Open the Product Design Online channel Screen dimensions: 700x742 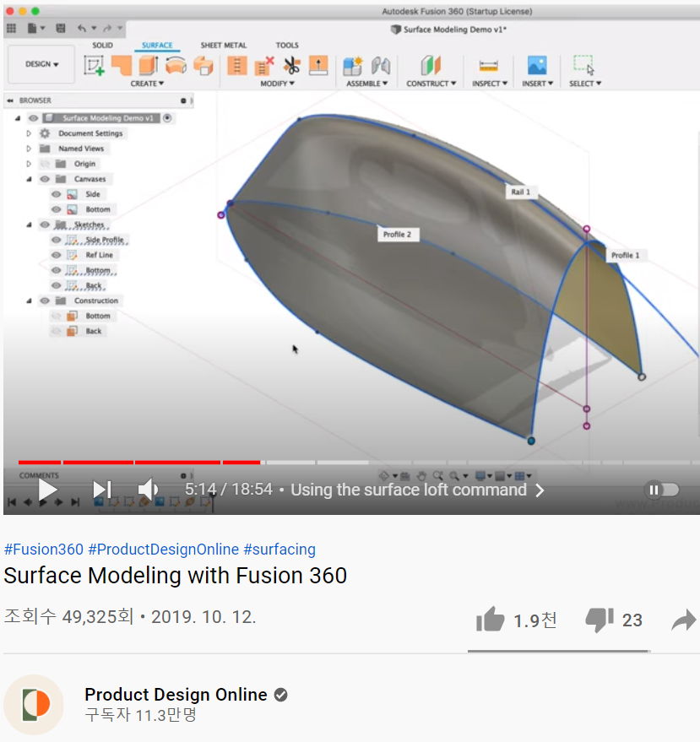[176, 695]
